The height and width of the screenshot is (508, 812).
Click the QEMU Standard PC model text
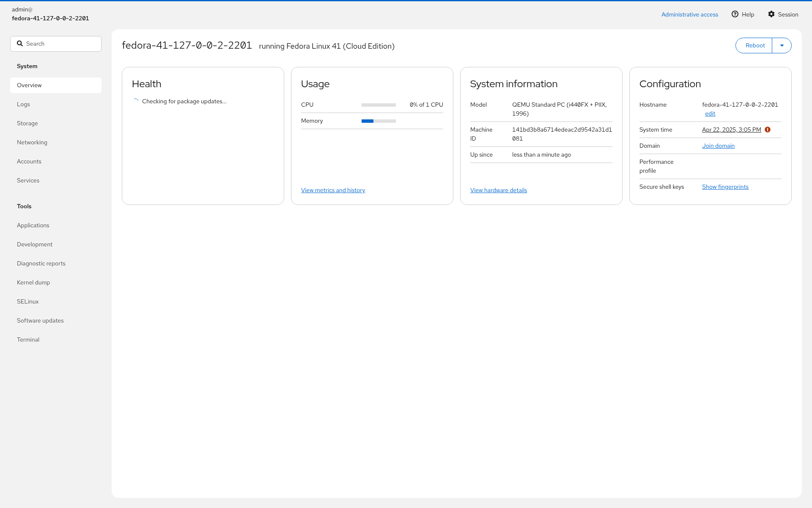[x=560, y=109]
